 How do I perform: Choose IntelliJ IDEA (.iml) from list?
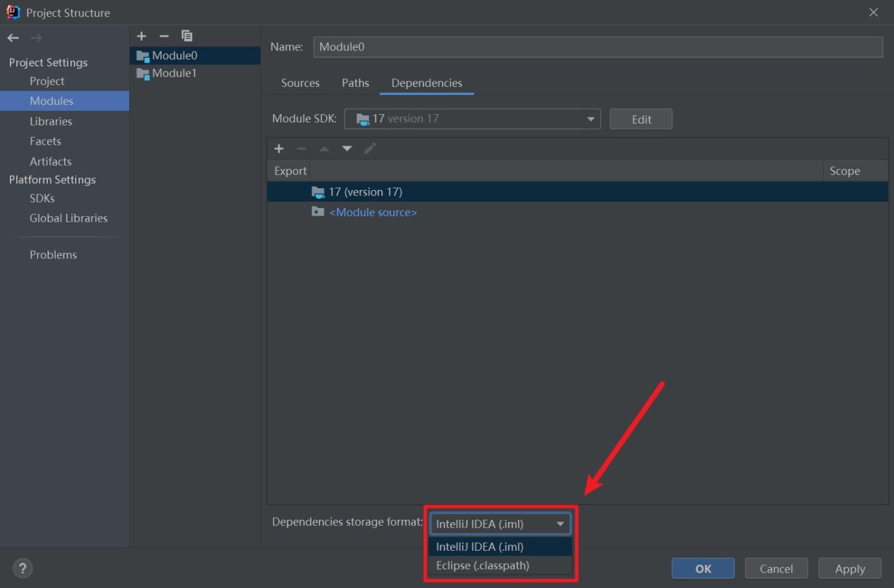(500, 546)
